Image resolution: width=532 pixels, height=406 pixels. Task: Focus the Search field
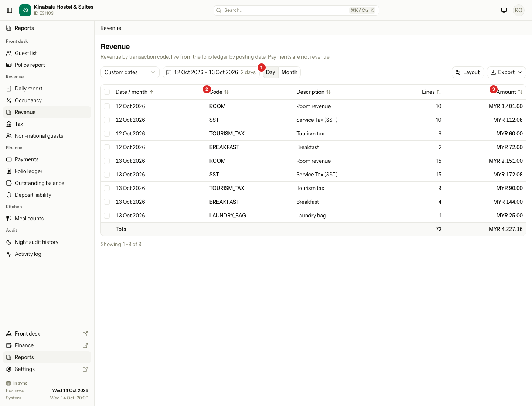click(x=296, y=10)
